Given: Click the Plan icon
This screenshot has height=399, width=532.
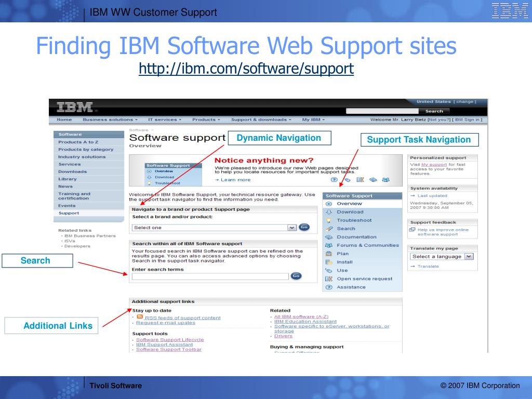Looking at the screenshot, I should (328, 254).
